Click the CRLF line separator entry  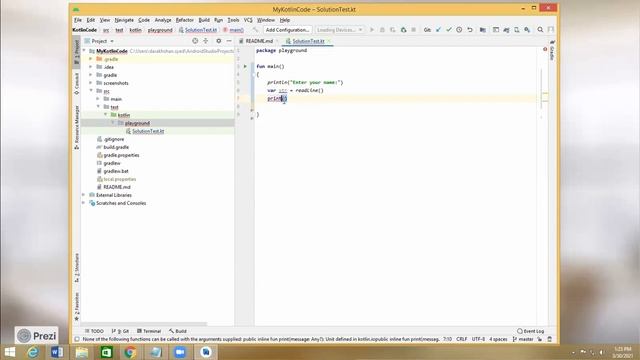(462, 339)
